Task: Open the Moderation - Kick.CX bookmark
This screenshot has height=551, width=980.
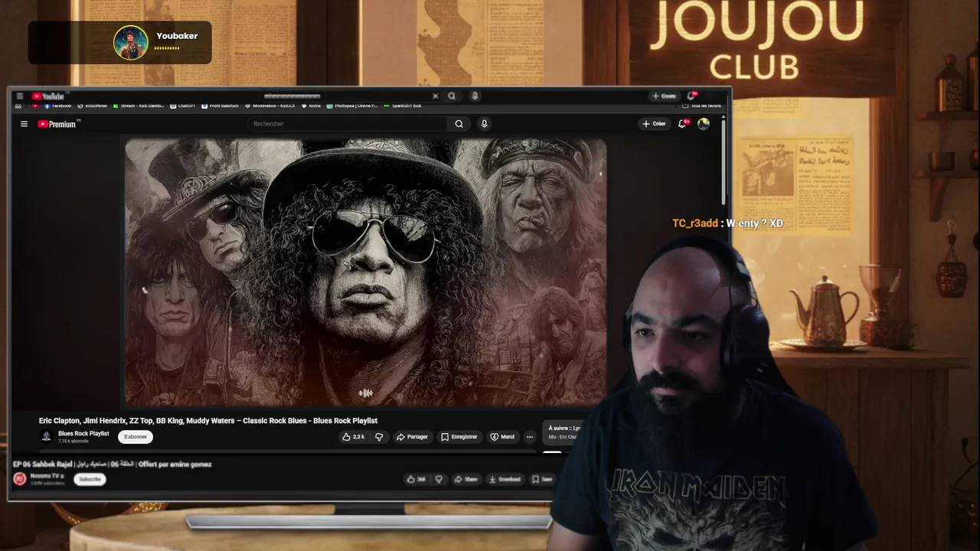Action: (x=269, y=106)
